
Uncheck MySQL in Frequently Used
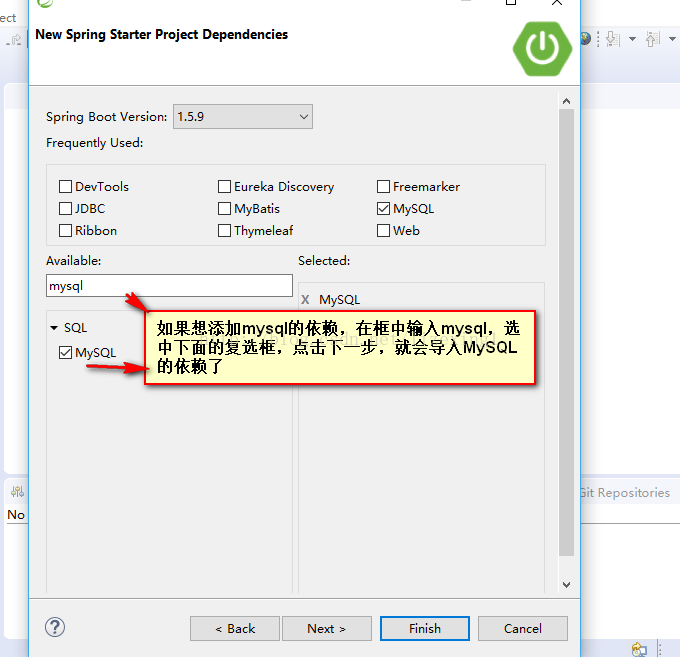[x=383, y=209]
